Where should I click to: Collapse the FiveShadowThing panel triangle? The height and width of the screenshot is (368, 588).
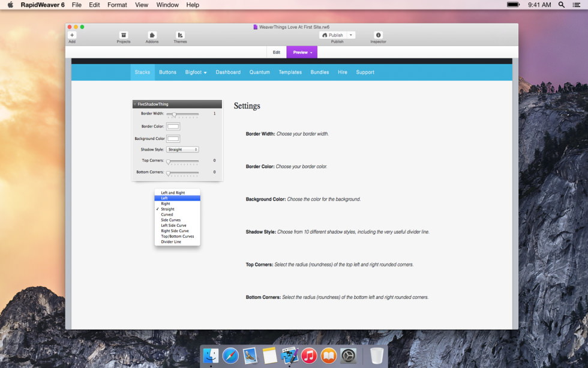tap(135, 104)
